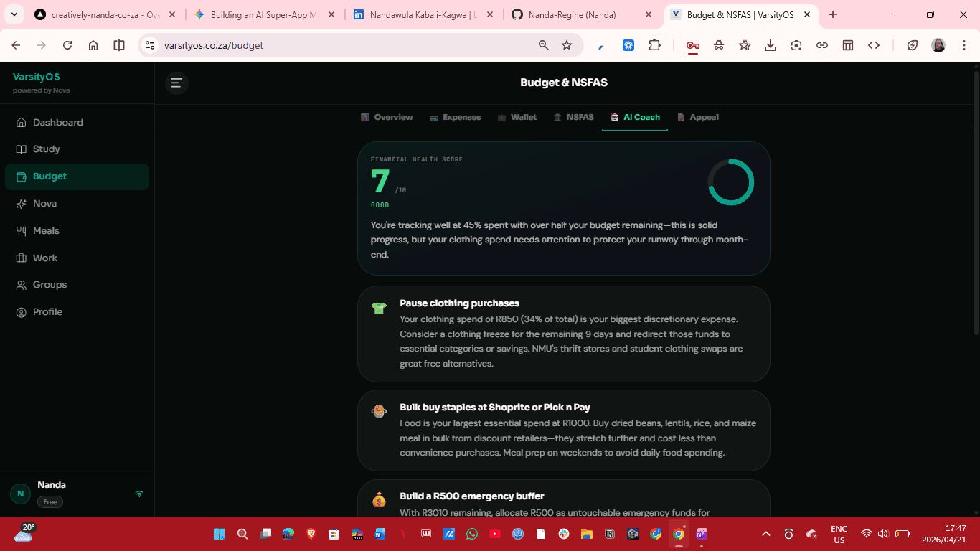This screenshot has height=551, width=980.
Task: Open Chrome extensions puzzle icon
Action: point(654,45)
